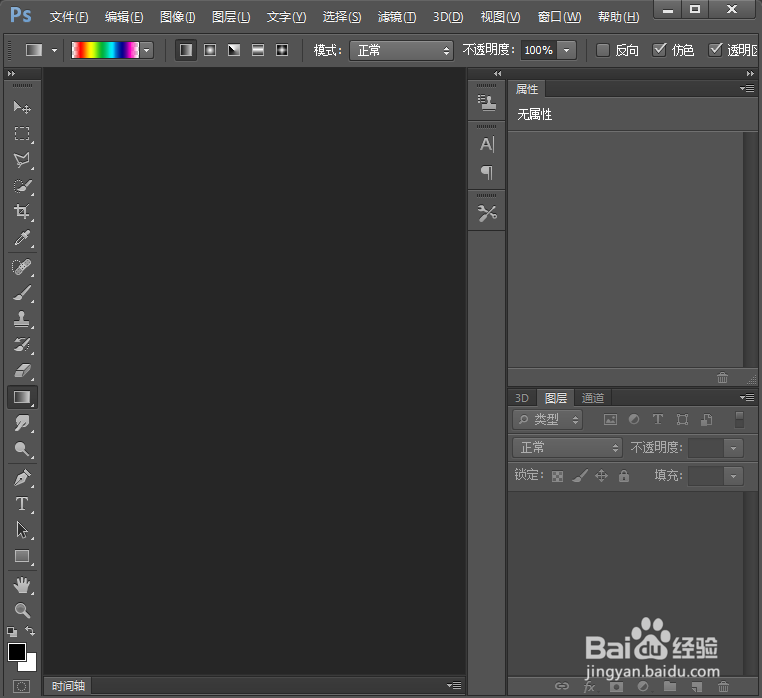Toggle the 透明区域 transparency checkbox
The image size is (762, 698).
[715, 50]
